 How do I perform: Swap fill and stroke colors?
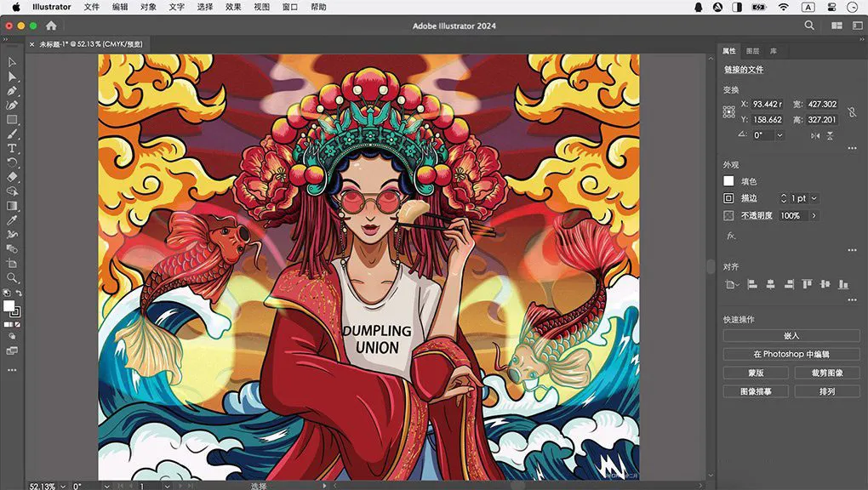tap(20, 293)
